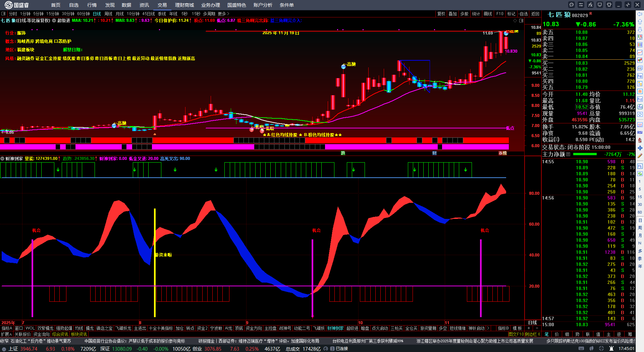This screenshot has width=644, height=352.
Task: Expand 更多 periods list
Action: [x=223, y=14]
